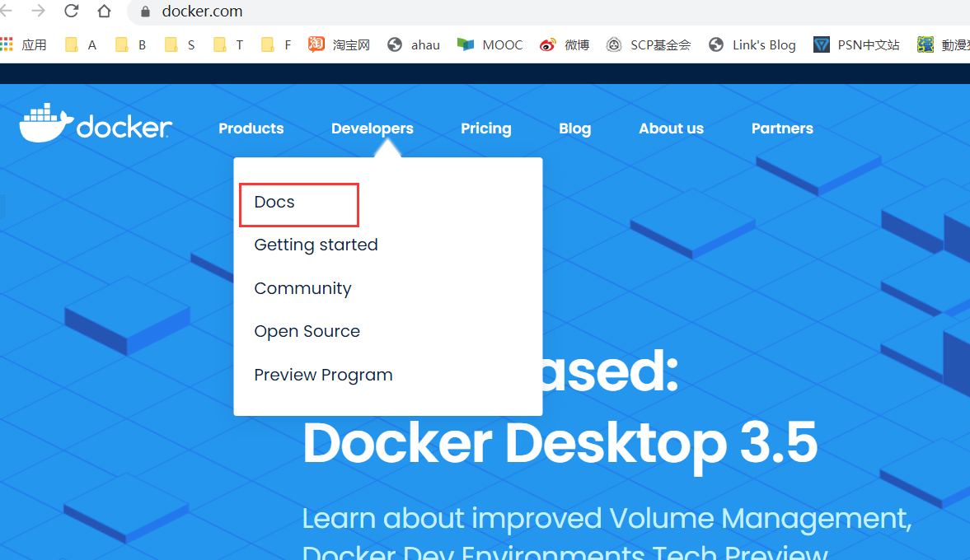
Task: Click the padlock site security icon
Action: [x=145, y=12]
